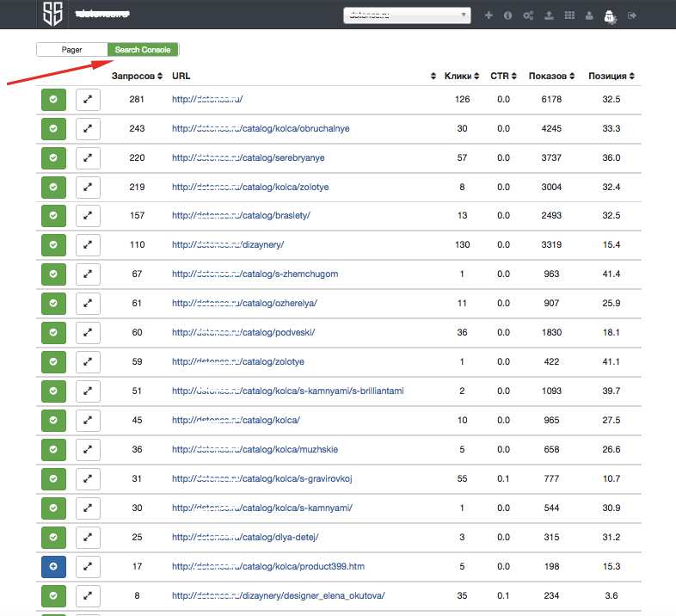Click the logout icon
The image size is (676, 616).
(632, 15)
